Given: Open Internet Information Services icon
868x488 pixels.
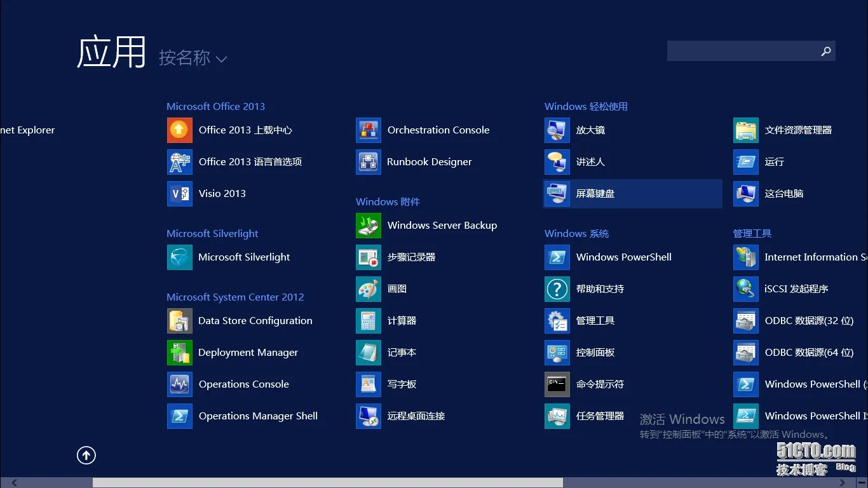Looking at the screenshot, I should click(x=746, y=257).
